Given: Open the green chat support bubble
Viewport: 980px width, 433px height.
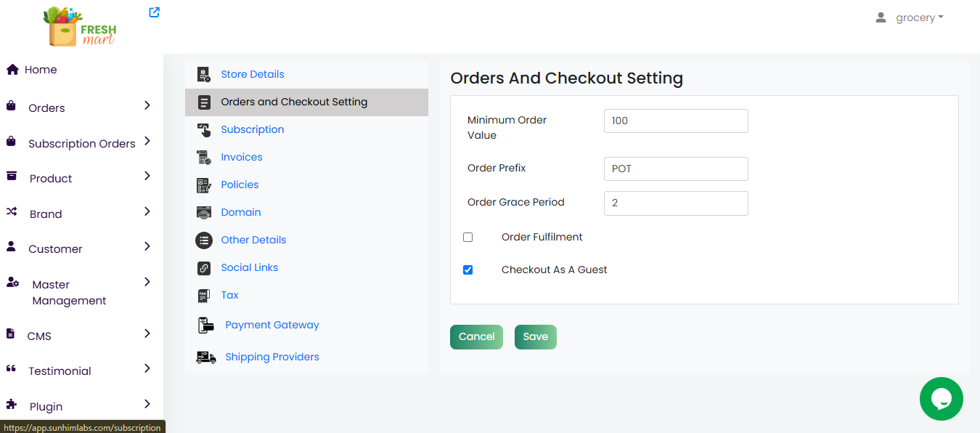Looking at the screenshot, I should (x=941, y=399).
